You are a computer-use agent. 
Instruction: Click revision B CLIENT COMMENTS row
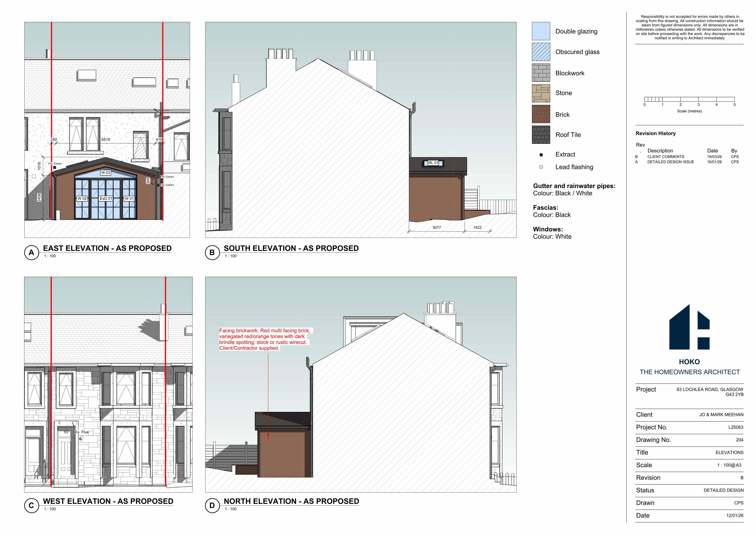[x=687, y=157]
